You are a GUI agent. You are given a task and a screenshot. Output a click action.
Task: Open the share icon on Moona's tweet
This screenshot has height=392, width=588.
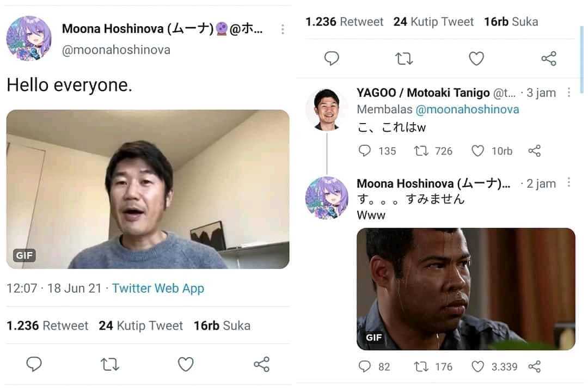point(260,365)
